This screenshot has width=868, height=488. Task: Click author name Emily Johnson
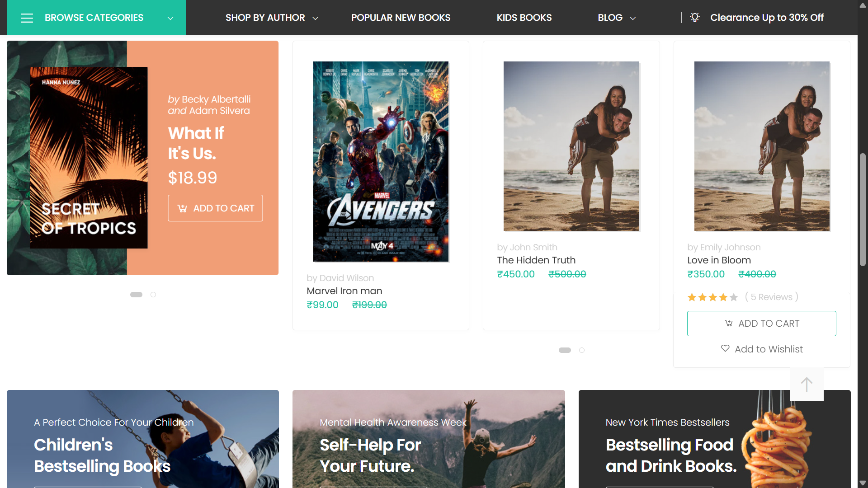coord(730,247)
